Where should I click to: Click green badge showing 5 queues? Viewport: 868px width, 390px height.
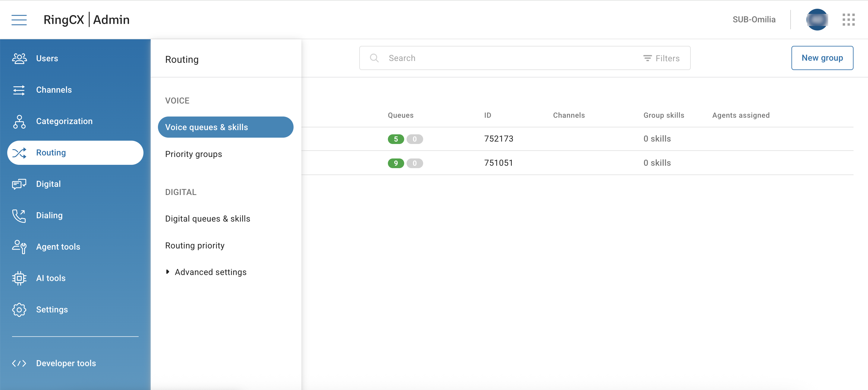pos(396,139)
